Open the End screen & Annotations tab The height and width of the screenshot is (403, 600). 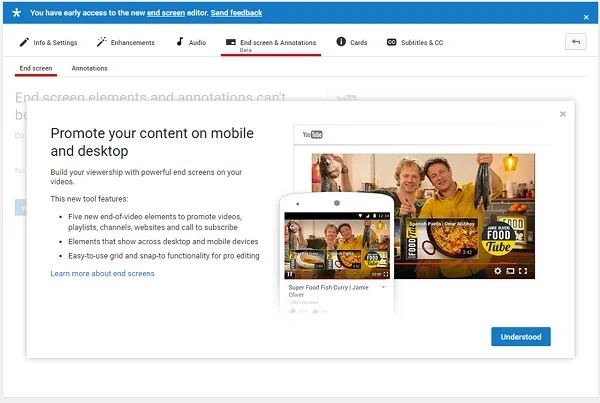271,43
